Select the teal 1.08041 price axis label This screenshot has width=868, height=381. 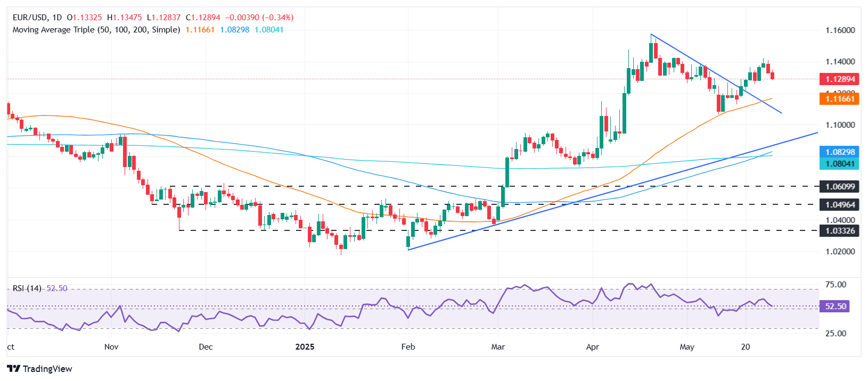pyautogui.click(x=840, y=164)
